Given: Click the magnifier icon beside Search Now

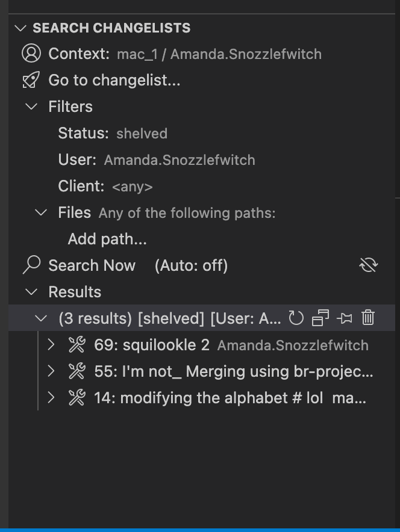Looking at the screenshot, I should coord(30,265).
